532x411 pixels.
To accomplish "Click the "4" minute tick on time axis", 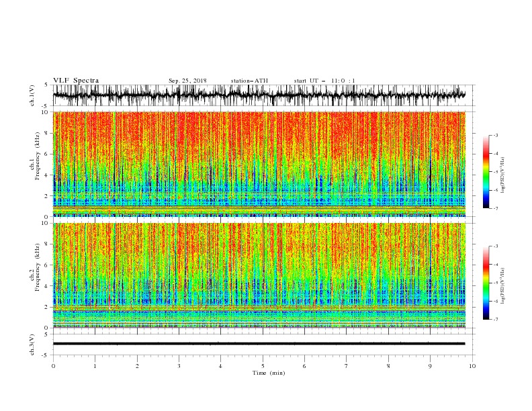I will click(220, 366).
